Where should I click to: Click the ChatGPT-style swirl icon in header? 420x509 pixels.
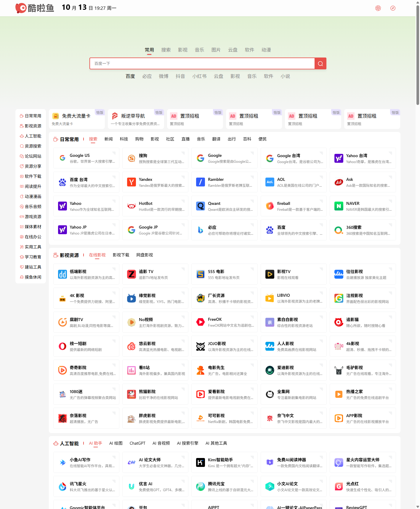[378, 8]
